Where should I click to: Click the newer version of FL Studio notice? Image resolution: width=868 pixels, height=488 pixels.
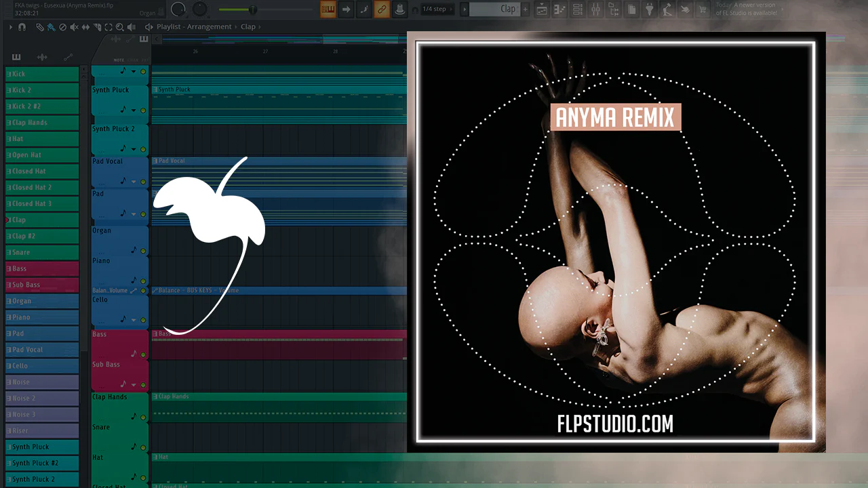click(x=746, y=9)
